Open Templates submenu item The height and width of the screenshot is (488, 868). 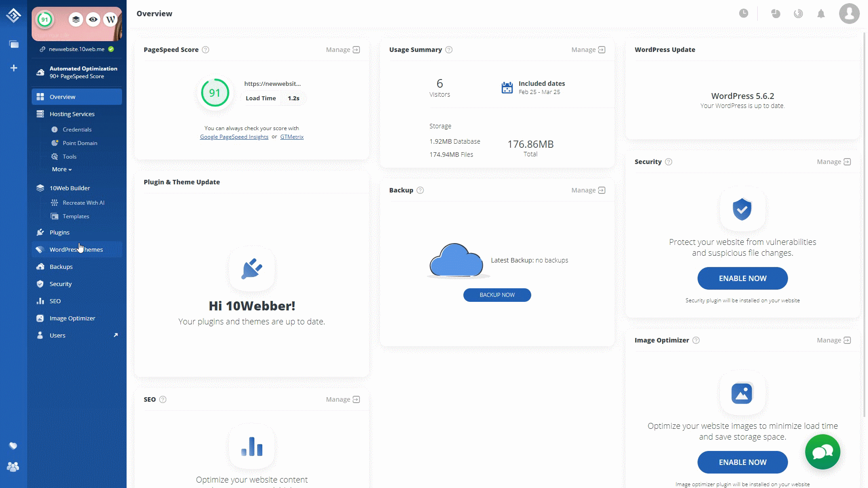[77, 216]
